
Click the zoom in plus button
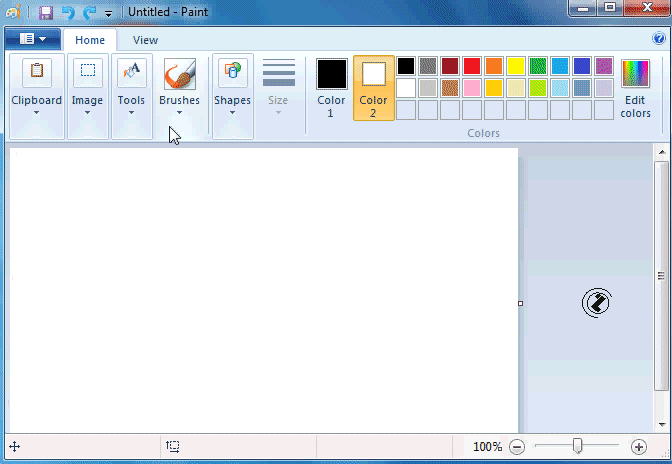point(639,447)
